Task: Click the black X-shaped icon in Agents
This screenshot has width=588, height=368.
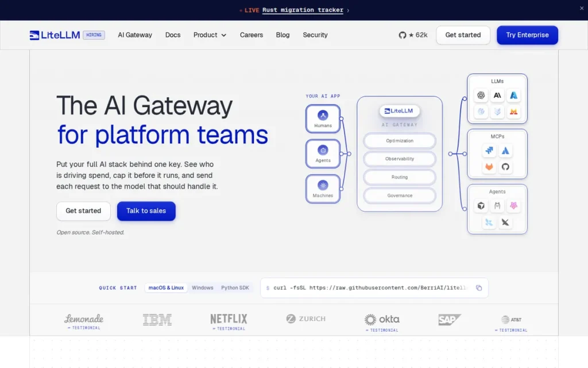Action: pyautogui.click(x=505, y=223)
